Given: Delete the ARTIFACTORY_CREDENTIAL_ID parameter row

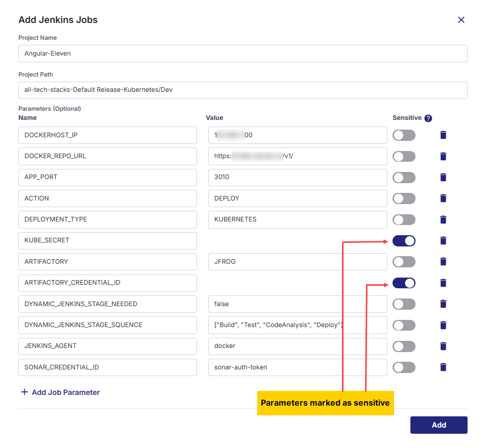Looking at the screenshot, I should pos(443,283).
